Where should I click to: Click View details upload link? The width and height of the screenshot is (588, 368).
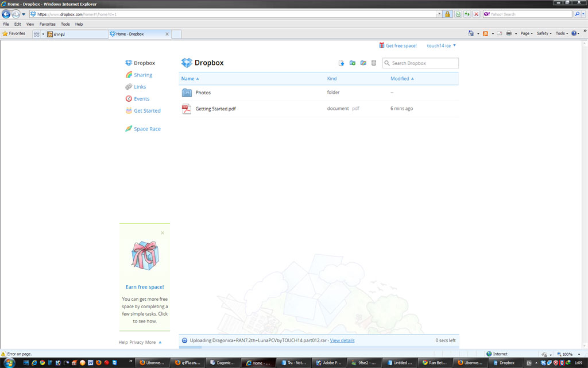(x=342, y=340)
